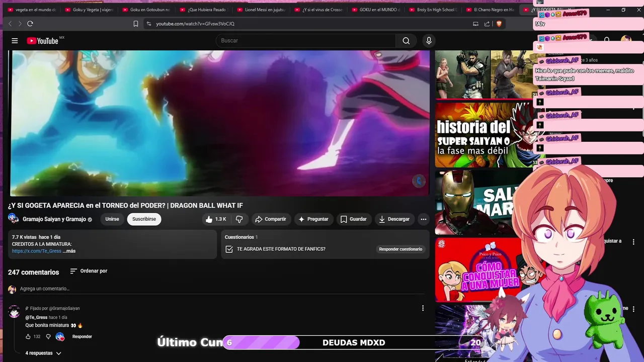Click Responder cuestionario button
This screenshot has height=362, width=644.
click(x=400, y=249)
